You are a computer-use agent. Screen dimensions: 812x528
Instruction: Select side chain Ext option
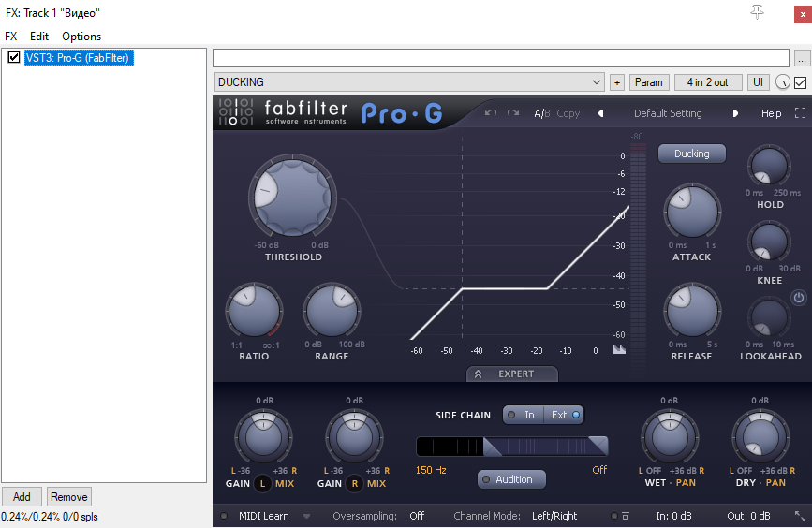tap(564, 415)
